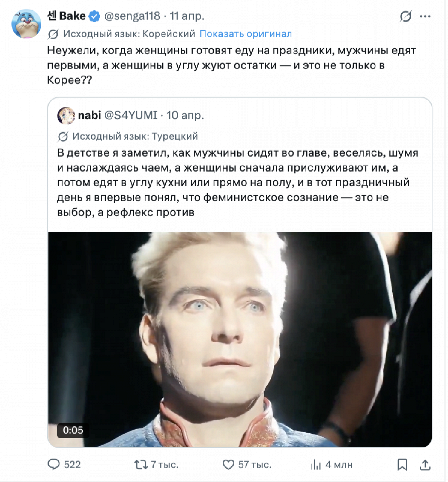Click the '10 апр.' quoted post date
The height and width of the screenshot is (482, 448).
[x=185, y=115]
